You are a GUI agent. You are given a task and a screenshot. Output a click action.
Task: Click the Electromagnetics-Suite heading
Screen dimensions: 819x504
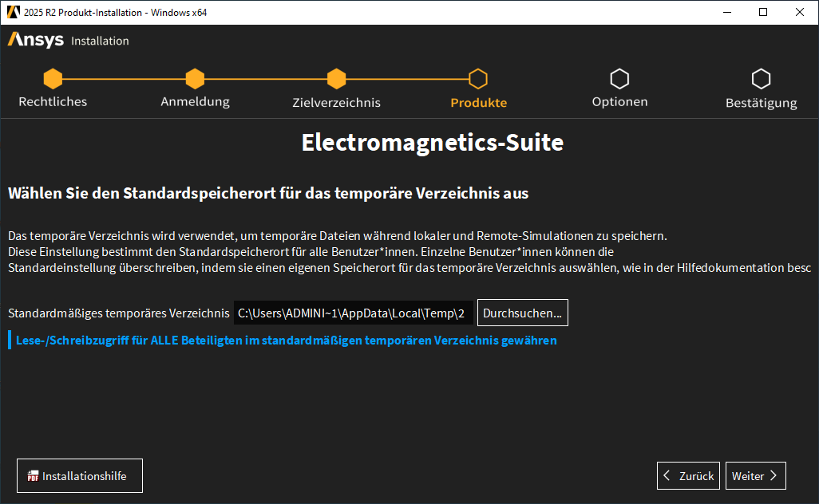tap(433, 143)
